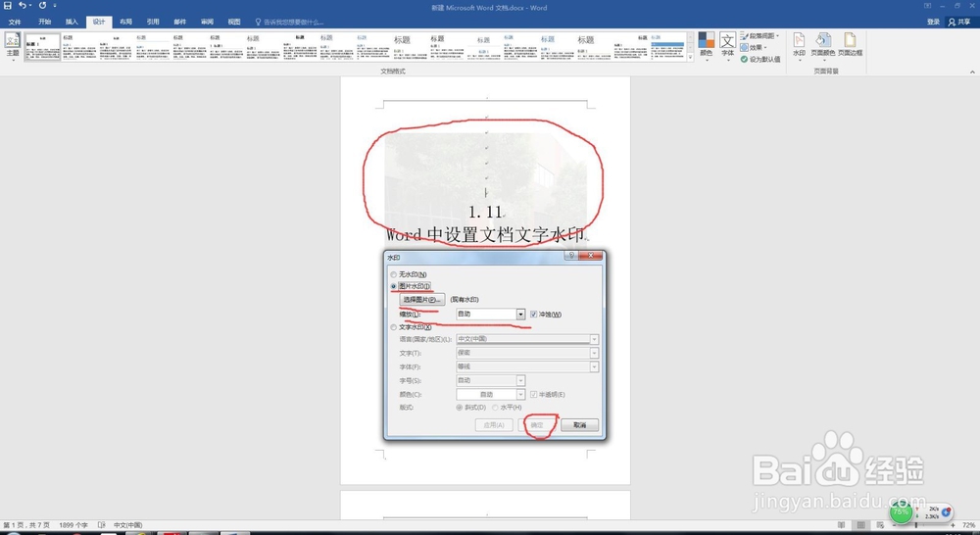Redo the last action
The width and height of the screenshot is (980, 535).
click(x=42, y=6)
